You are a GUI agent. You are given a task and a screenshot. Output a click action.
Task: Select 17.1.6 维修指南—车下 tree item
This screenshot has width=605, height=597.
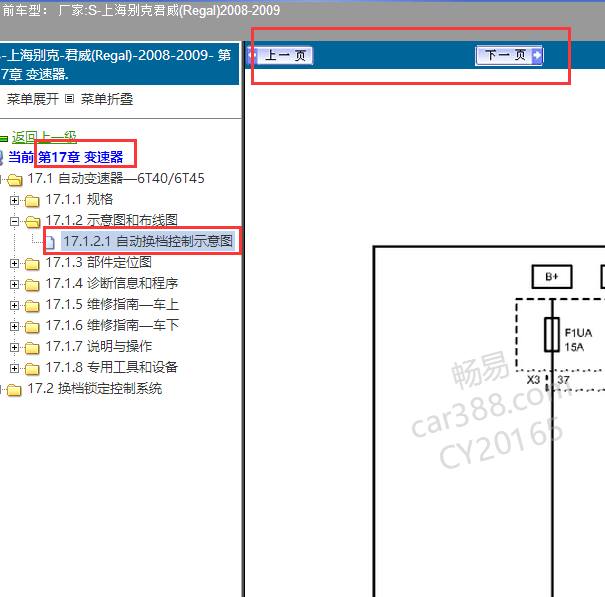[112, 325]
